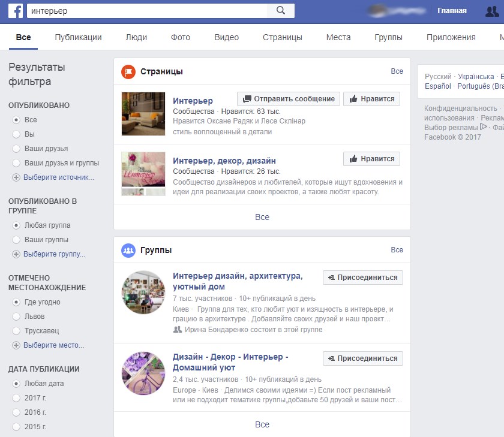Click the orange Страницы flag icon
Screen dimensions: 504x437
pyautogui.click(x=128, y=71)
